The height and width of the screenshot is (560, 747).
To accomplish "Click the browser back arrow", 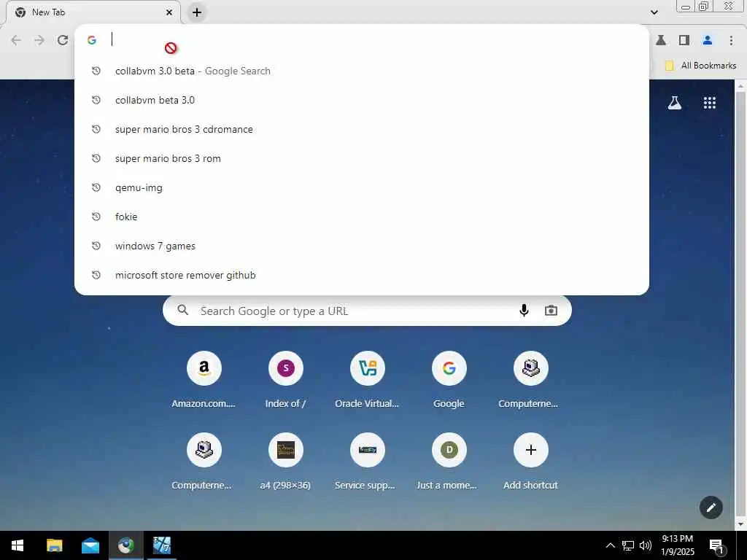I will 16,41.
